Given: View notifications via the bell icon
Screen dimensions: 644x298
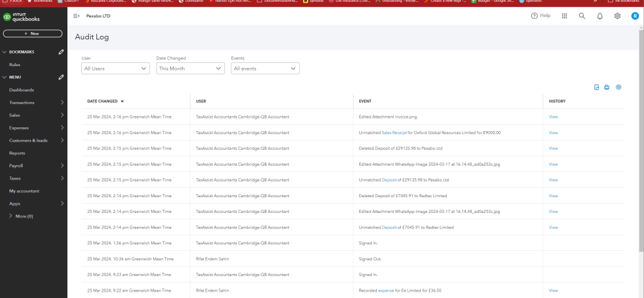Looking at the screenshot, I should pos(600,16).
